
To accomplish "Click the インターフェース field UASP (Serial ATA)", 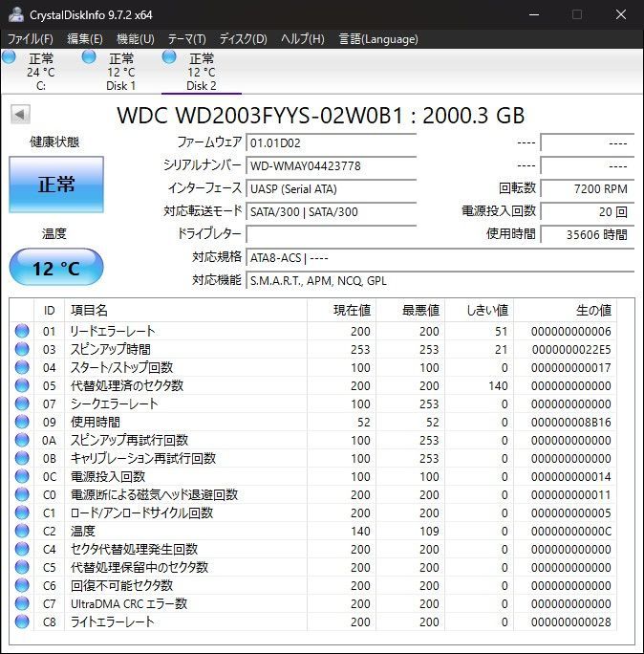I will (x=332, y=189).
